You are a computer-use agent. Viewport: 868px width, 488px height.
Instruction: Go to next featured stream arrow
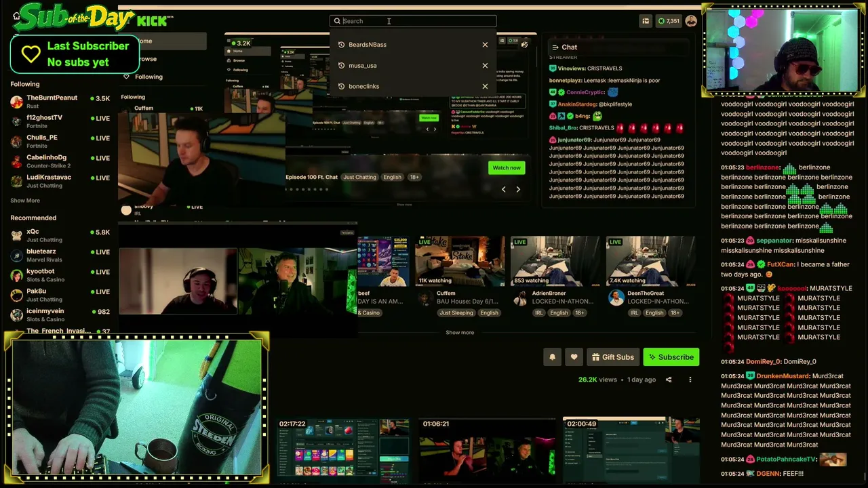tap(518, 189)
